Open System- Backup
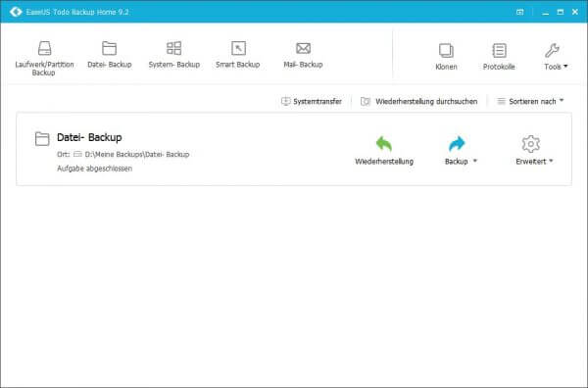This screenshot has width=588, height=388. (x=174, y=55)
